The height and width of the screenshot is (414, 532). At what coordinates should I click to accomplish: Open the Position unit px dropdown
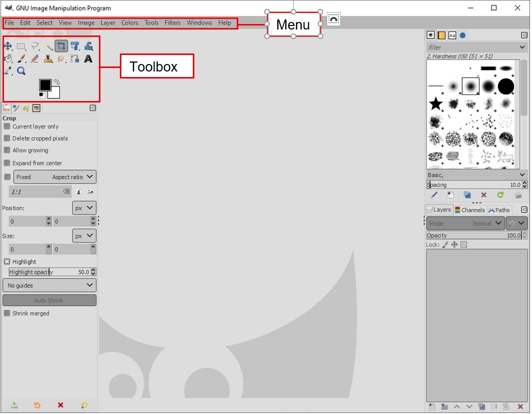point(84,208)
